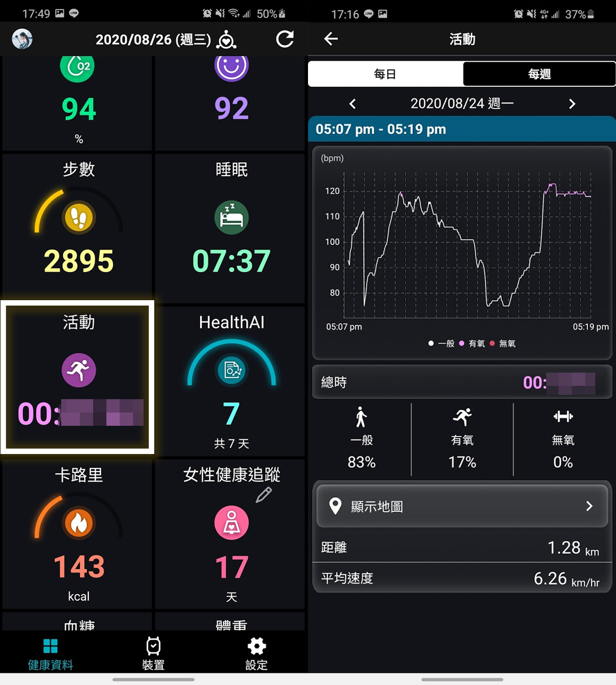Tap the steps progress arc gauge

tap(79, 211)
